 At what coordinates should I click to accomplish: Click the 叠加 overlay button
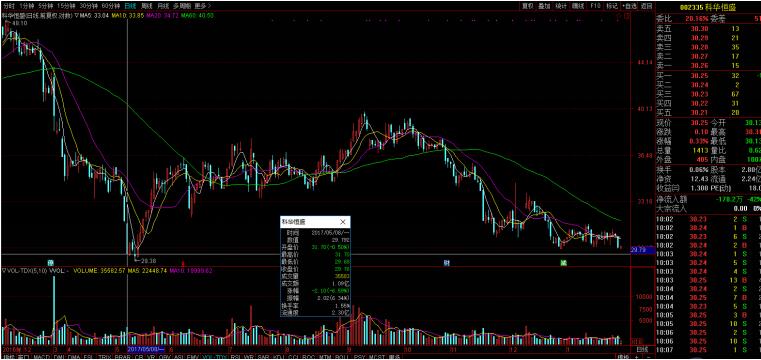click(x=544, y=6)
